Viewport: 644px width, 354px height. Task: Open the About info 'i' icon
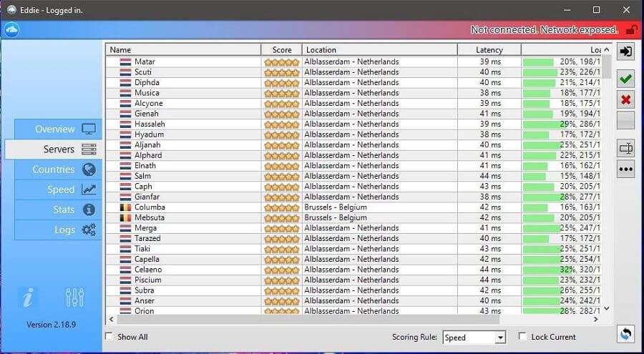28,298
